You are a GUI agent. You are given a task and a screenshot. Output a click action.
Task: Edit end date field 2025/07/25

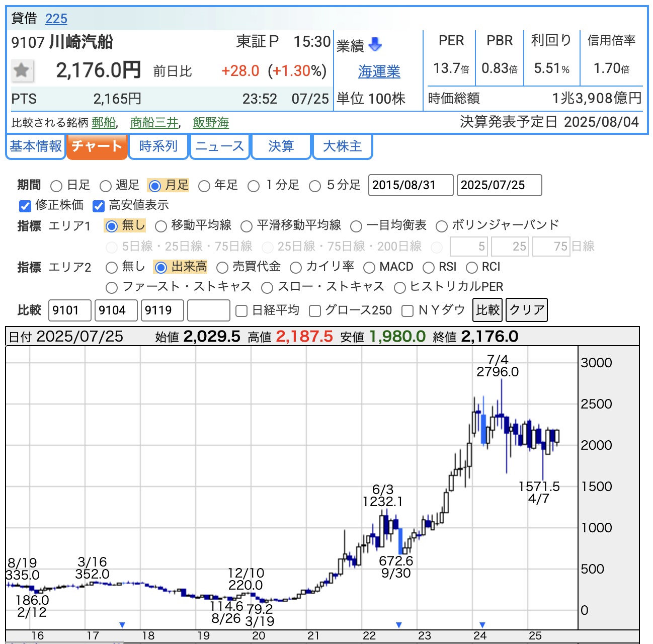point(500,185)
